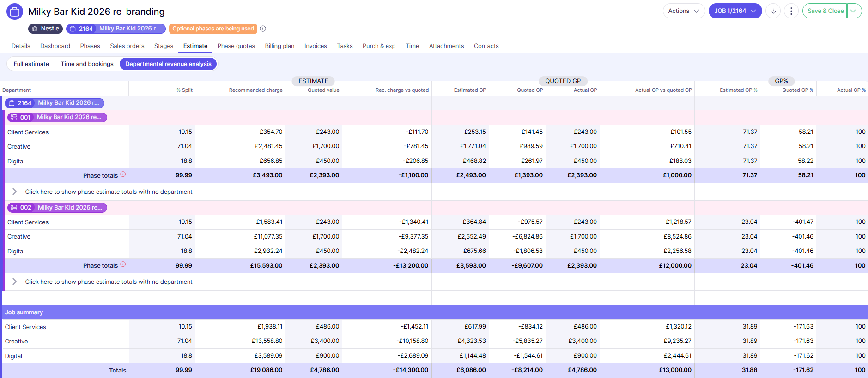Select the Full estimate view
The width and height of the screenshot is (868, 378).
31,64
